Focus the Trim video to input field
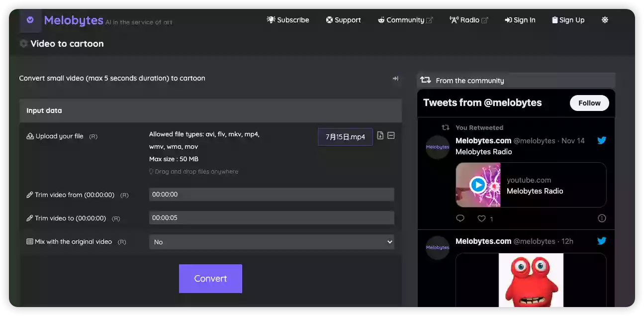644x316 pixels. (272, 218)
